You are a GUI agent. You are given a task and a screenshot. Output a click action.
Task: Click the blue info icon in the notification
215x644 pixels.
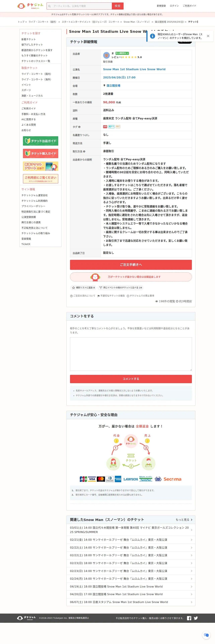click(x=152, y=36)
